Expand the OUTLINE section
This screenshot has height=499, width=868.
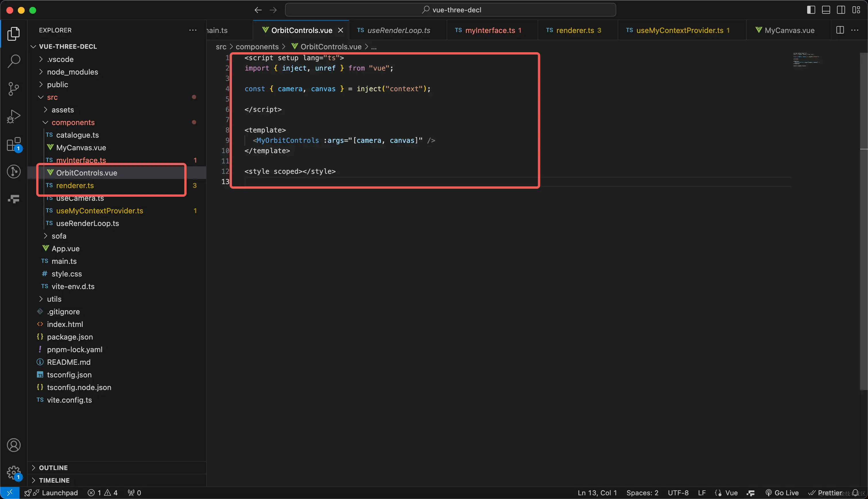click(x=53, y=468)
